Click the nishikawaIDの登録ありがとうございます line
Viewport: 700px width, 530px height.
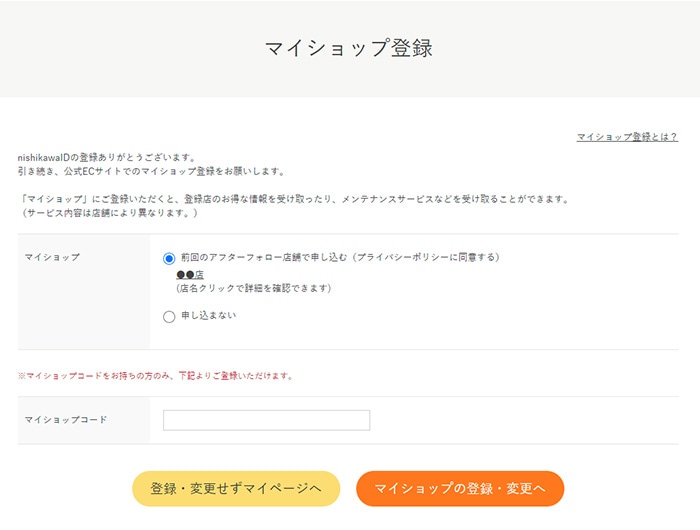(x=107, y=157)
